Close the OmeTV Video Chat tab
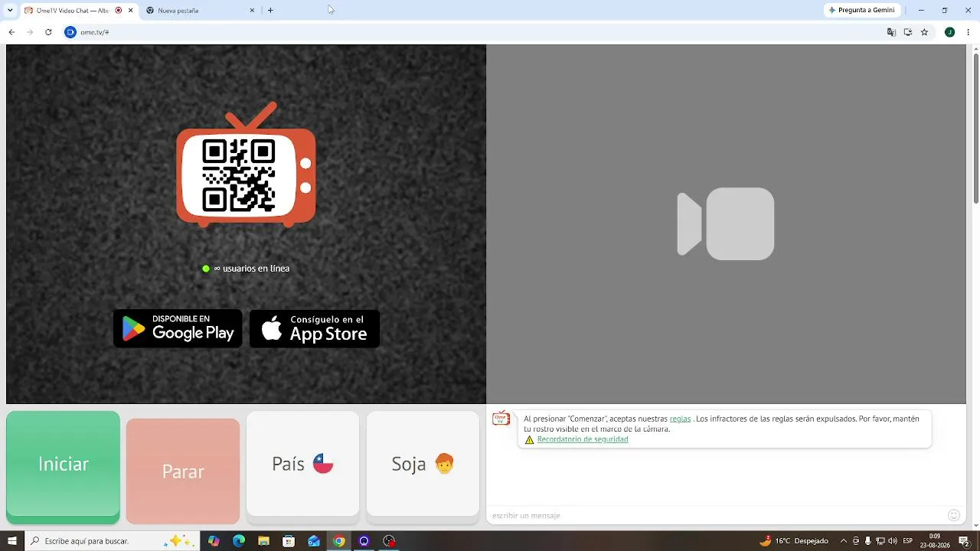This screenshot has width=980, height=551. click(131, 10)
